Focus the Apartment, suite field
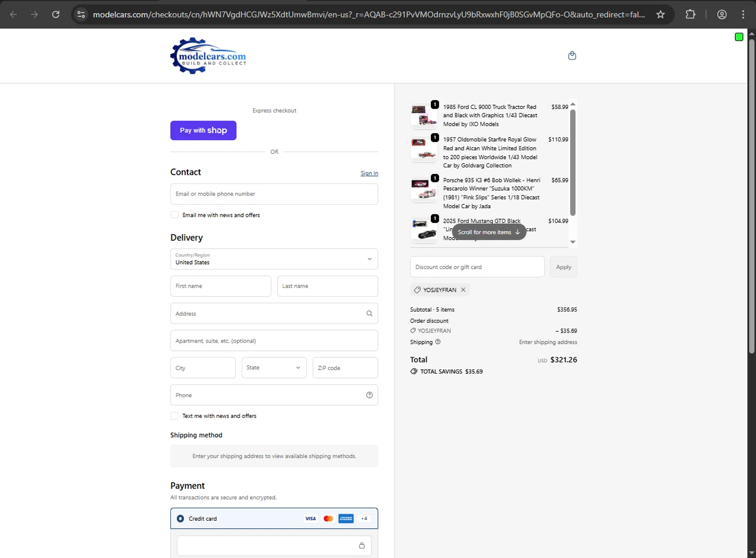Image resolution: width=756 pixels, height=558 pixels. [x=274, y=341]
